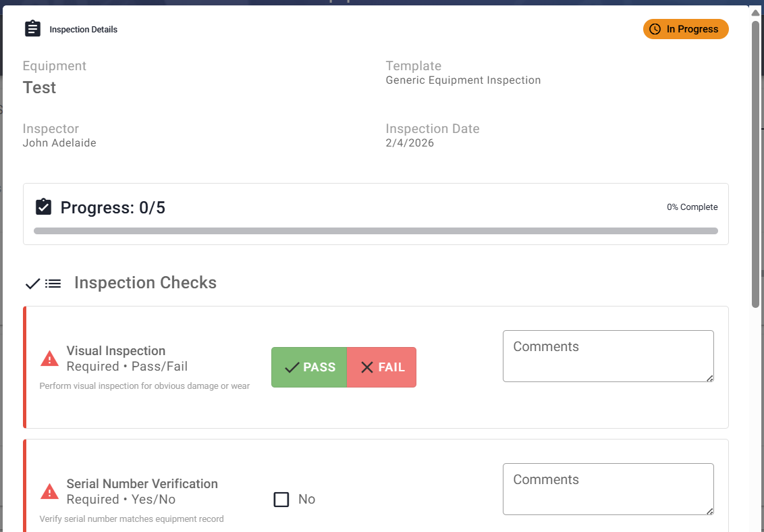The image size is (764, 532).
Task: Click the Serial Number Verification warning triangle
Action: coord(49,491)
